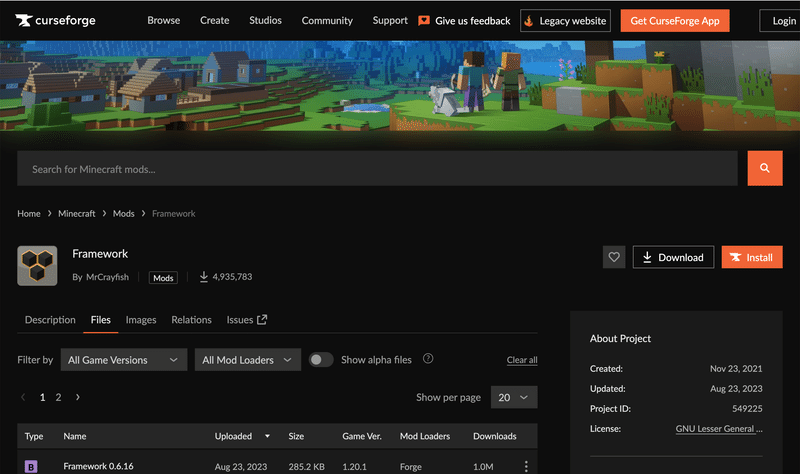Click the Type column header

pos(34,436)
